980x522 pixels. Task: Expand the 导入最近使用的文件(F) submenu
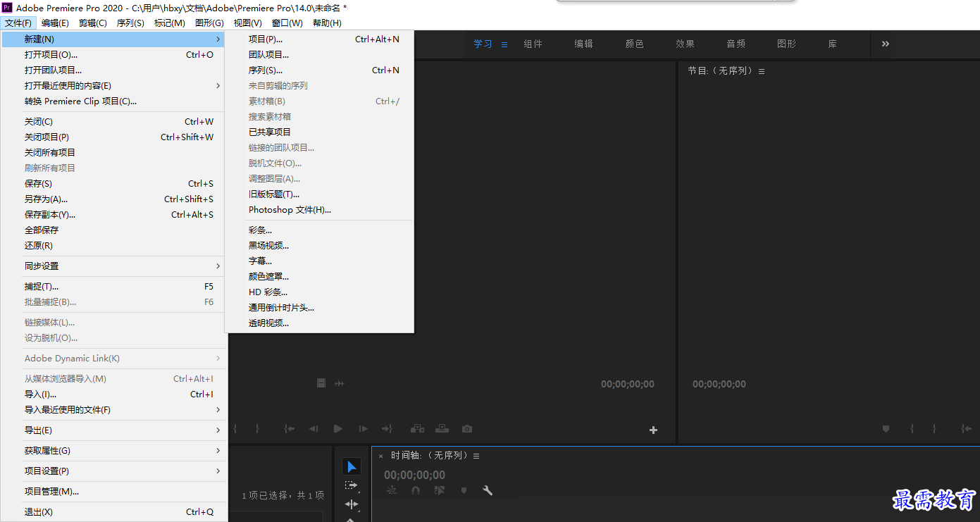pyautogui.click(x=116, y=410)
